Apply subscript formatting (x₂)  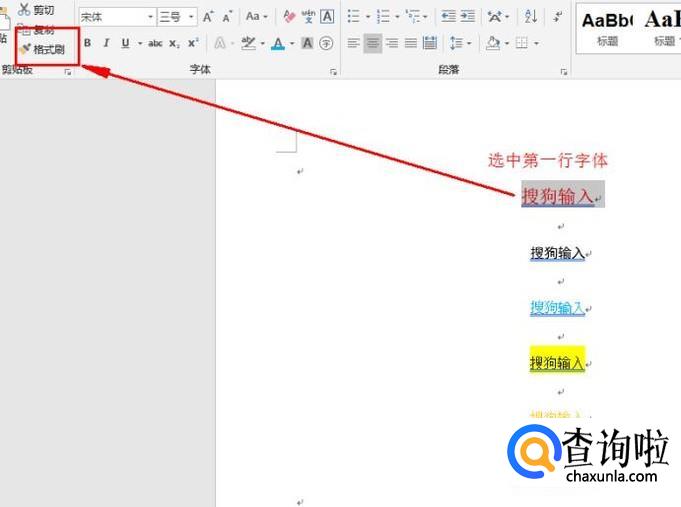point(174,43)
